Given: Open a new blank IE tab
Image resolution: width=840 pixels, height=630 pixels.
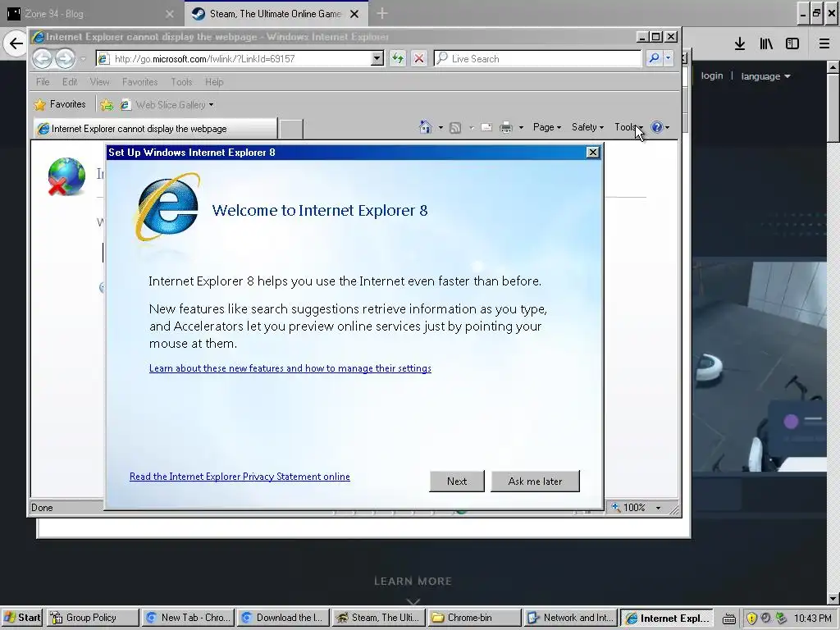Looking at the screenshot, I should pos(291,129).
